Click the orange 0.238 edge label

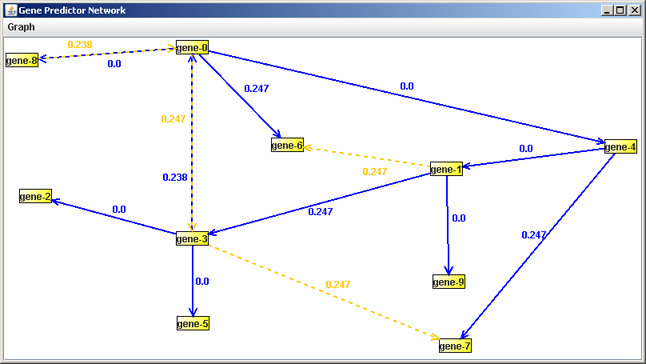point(80,44)
